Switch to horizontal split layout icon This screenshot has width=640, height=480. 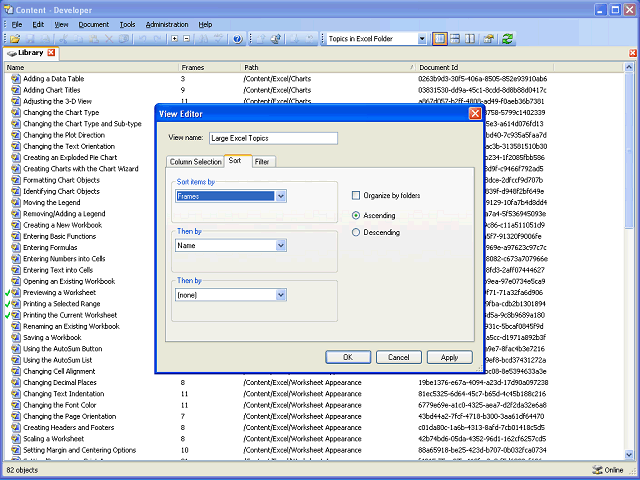tap(455, 39)
